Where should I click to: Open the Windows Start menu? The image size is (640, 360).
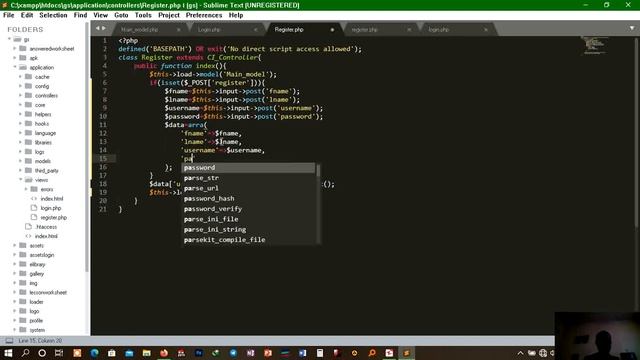pos(8,353)
